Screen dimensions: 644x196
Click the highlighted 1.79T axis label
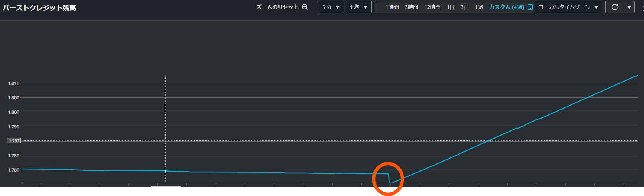(x=14, y=141)
